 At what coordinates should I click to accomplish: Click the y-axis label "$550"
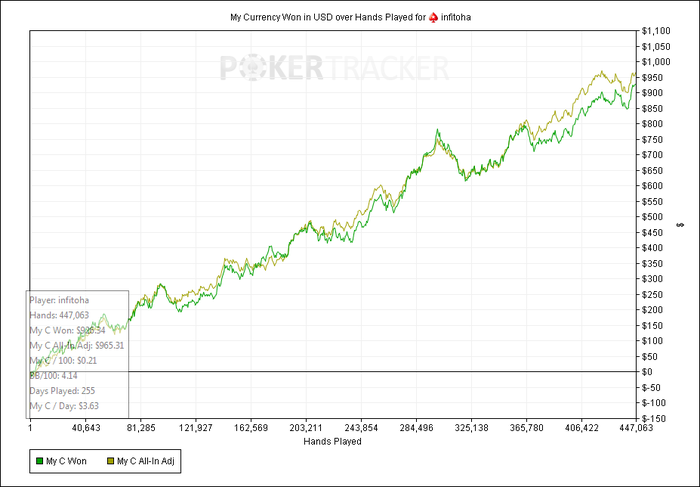click(652, 201)
